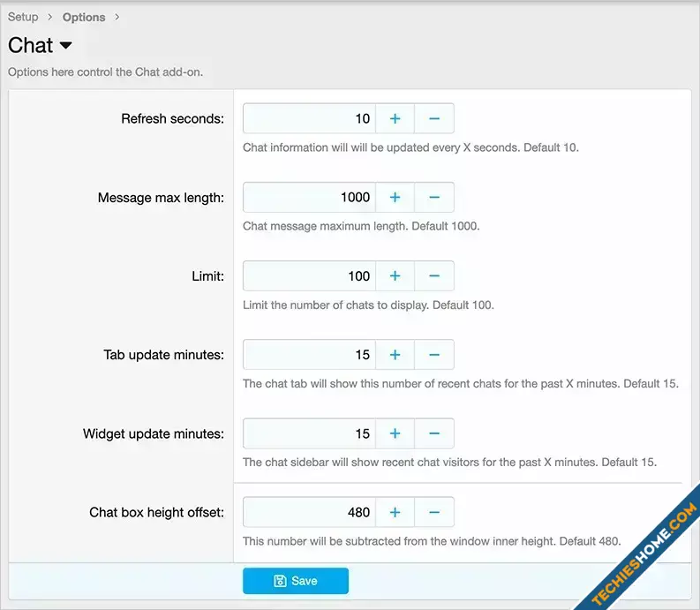Click plus button for Limit
The width and height of the screenshot is (700, 610).
coord(395,276)
